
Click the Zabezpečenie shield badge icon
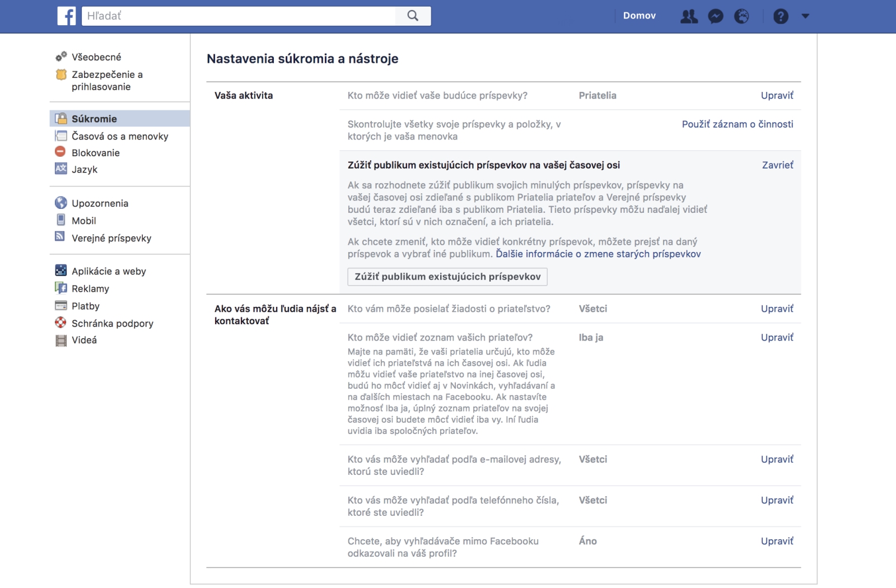pyautogui.click(x=61, y=74)
